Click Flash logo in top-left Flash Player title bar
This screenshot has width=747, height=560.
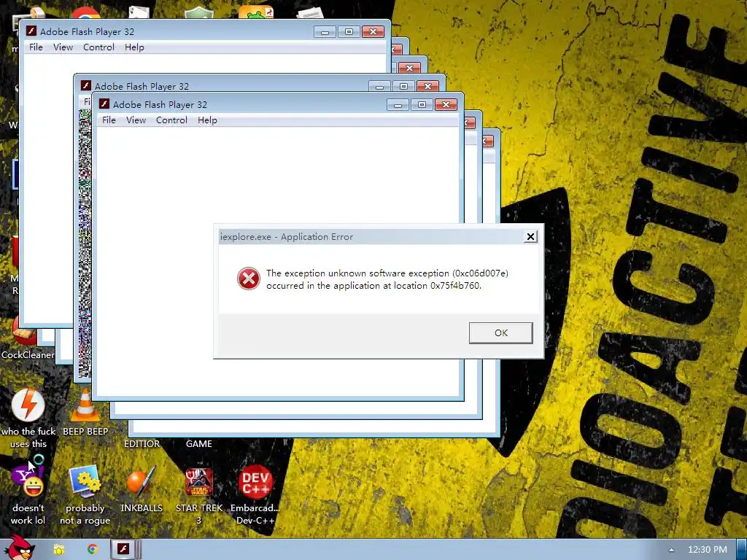pyautogui.click(x=31, y=31)
